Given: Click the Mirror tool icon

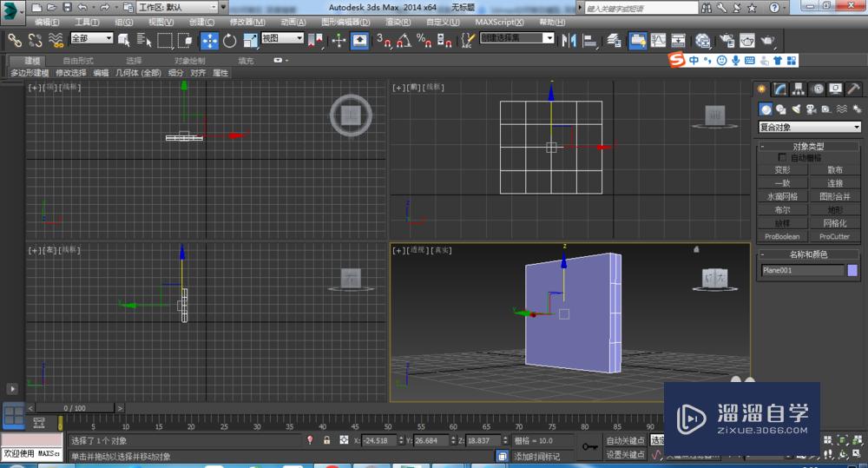Looking at the screenshot, I should [x=569, y=40].
